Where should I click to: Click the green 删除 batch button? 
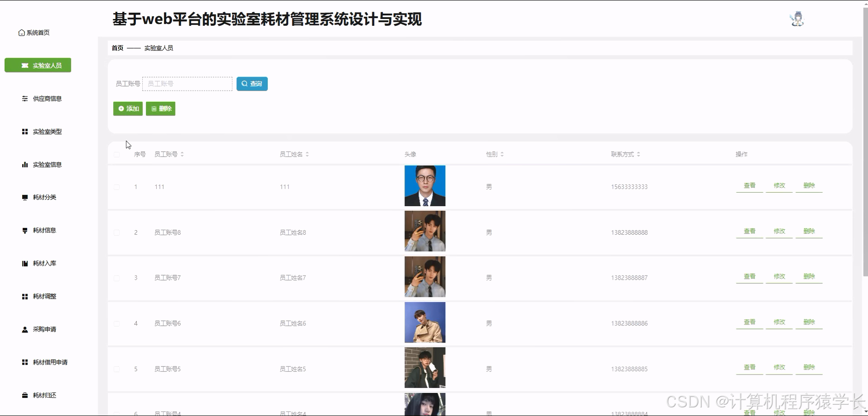coord(160,109)
